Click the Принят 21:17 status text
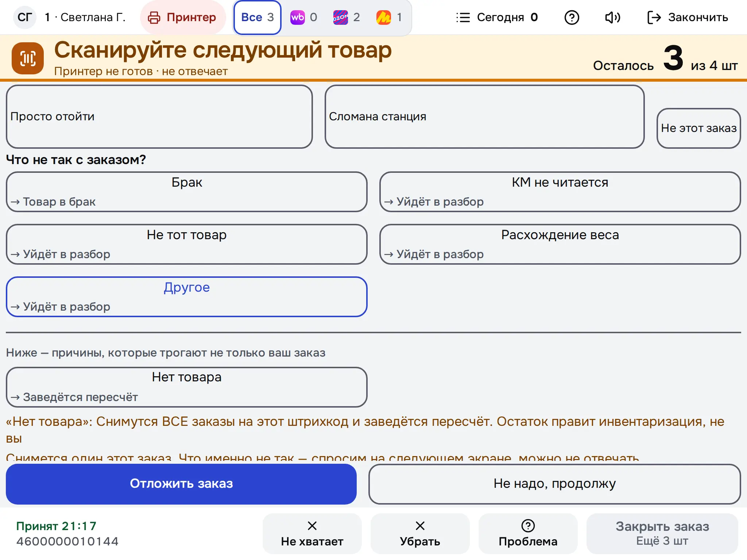The image size is (747, 560). (x=56, y=526)
